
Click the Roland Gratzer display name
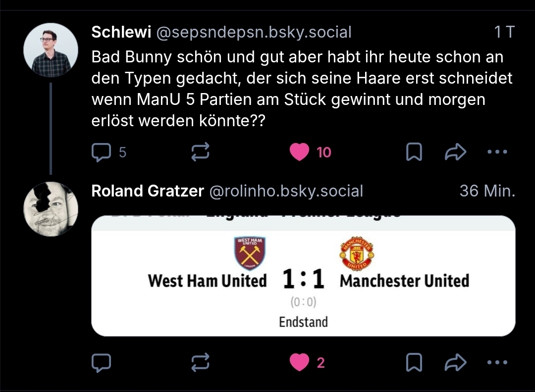pyautogui.click(x=148, y=191)
